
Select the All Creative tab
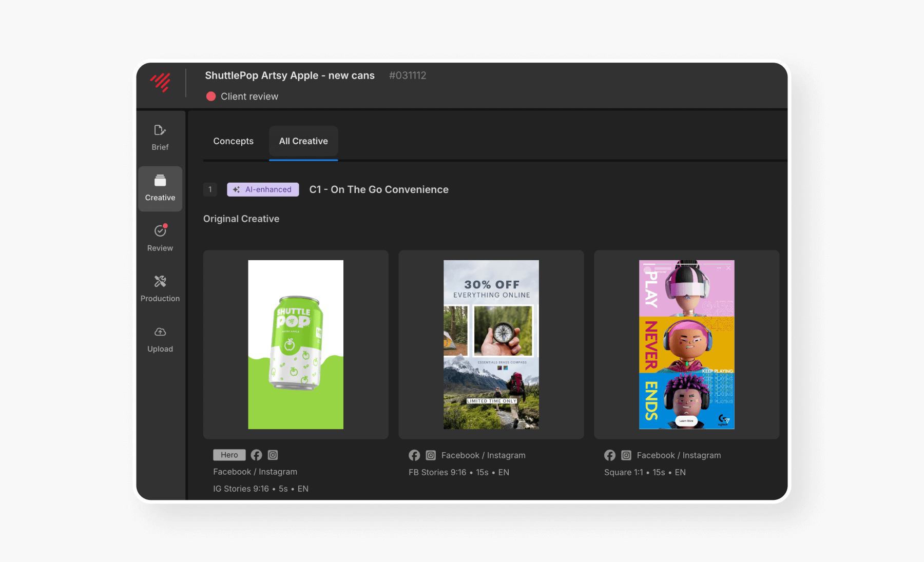point(303,141)
